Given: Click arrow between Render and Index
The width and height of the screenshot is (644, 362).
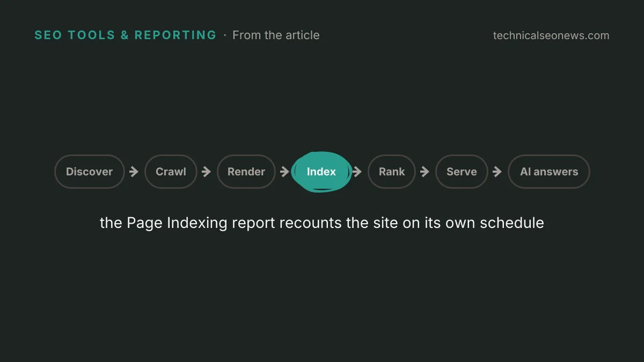Looking at the screenshot, I should pos(285,172).
